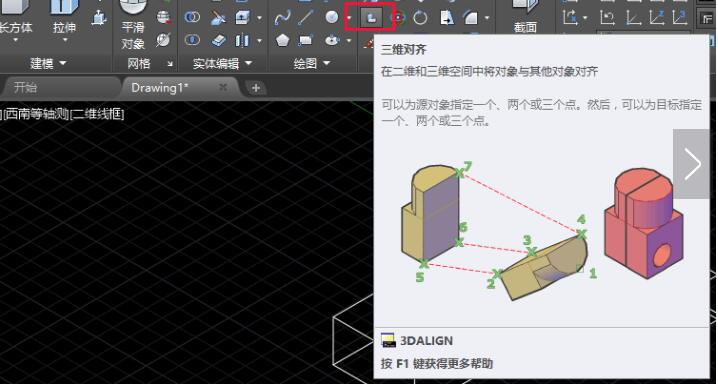Expand the 绘图 panel title
The width and height of the screenshot is (718, 384).
tap(311, 63)
